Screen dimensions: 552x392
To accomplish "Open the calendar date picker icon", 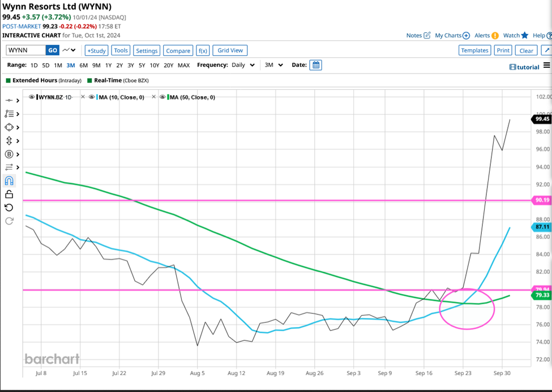I will [x=316, y=65].
